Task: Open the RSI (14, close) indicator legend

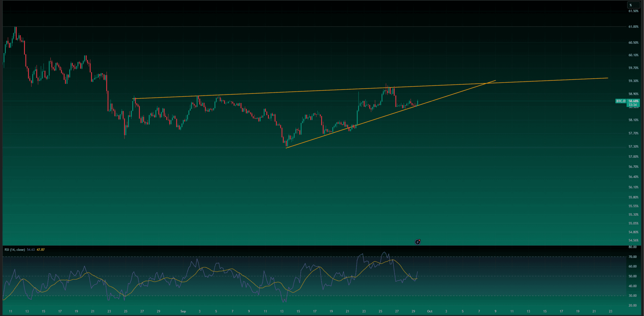Action: click(x=15, y=250)
